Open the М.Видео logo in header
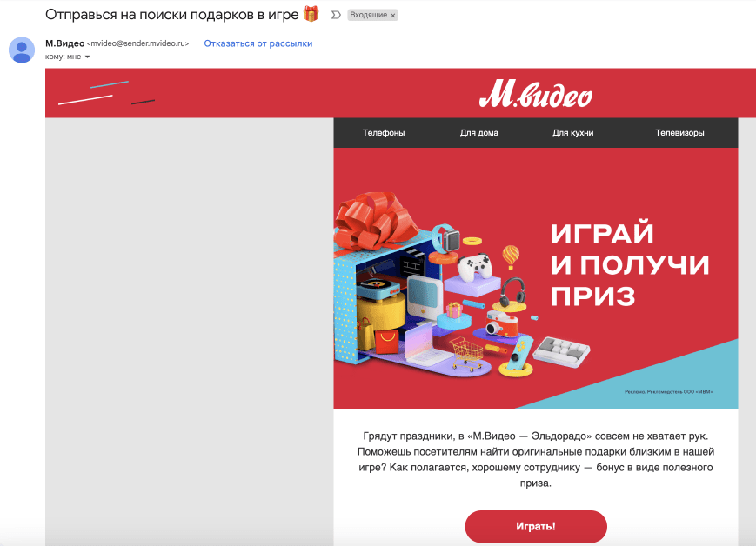 [536, 94]
